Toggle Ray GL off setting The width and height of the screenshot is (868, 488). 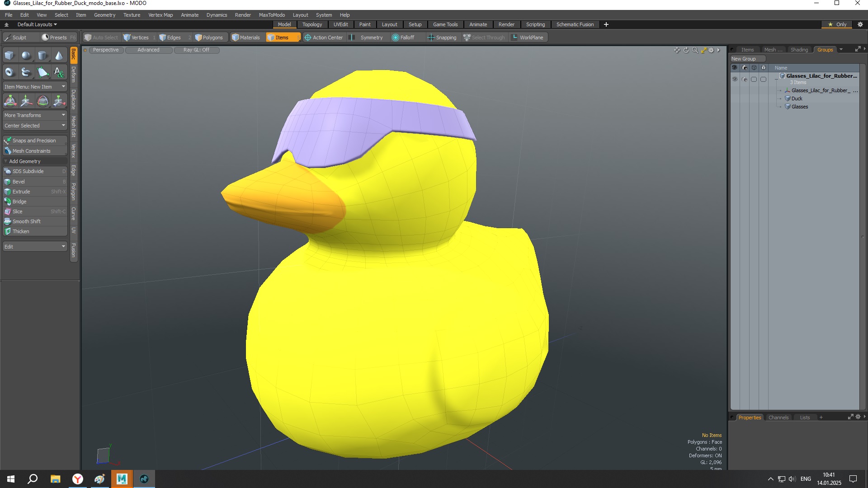197,50
